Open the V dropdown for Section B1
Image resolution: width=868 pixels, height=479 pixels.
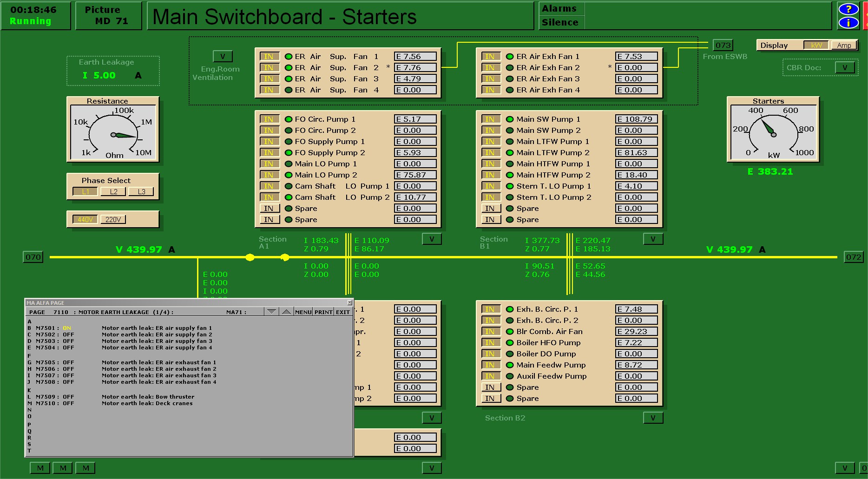[x=653, y=239]
